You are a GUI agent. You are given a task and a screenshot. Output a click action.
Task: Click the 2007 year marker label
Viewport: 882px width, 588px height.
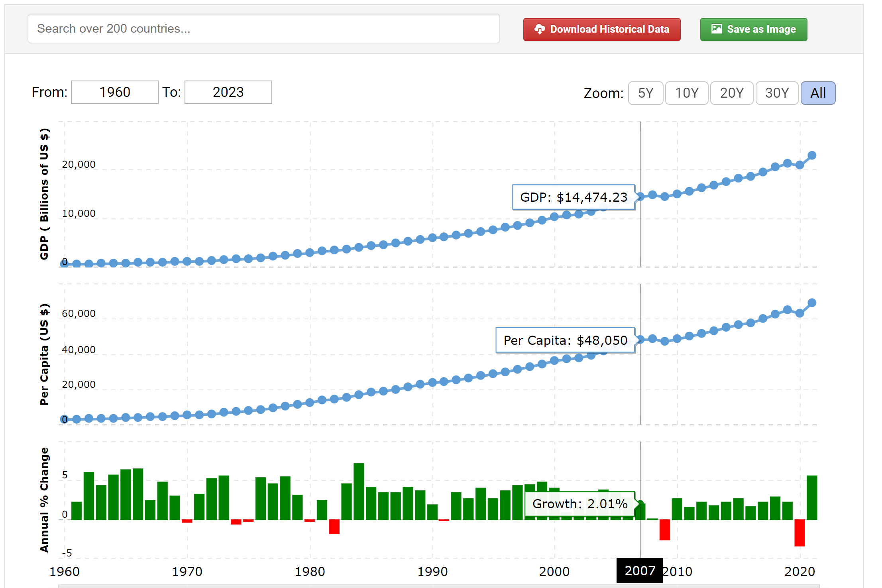pos(639,571)
